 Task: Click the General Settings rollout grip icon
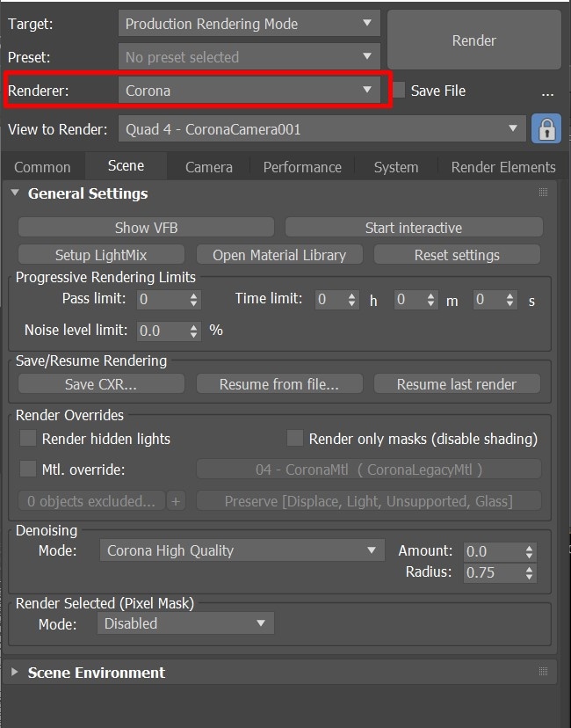543,193
